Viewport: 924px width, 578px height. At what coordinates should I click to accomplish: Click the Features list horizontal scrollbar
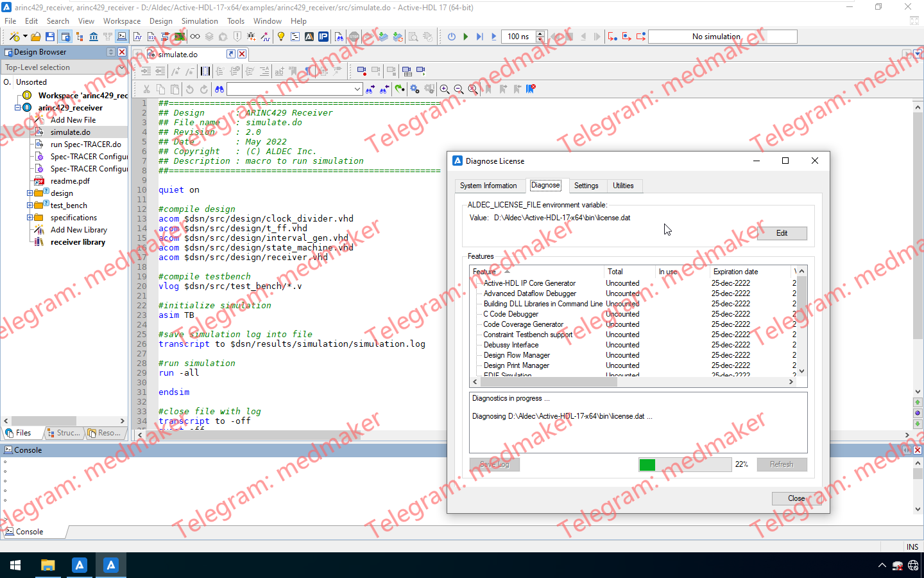633,381
